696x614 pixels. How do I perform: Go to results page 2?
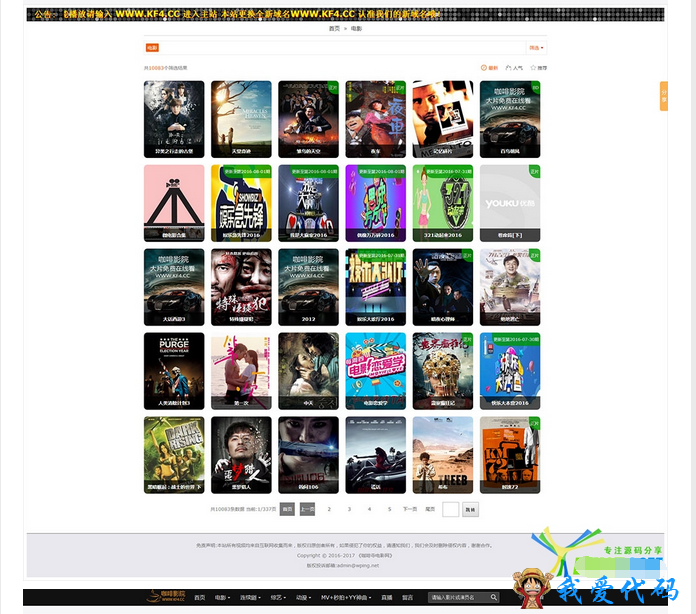(x=329, y=509)
